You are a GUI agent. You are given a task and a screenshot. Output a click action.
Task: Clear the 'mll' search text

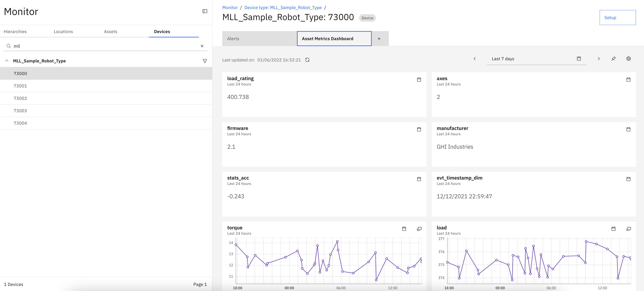(x=202, y=46)
